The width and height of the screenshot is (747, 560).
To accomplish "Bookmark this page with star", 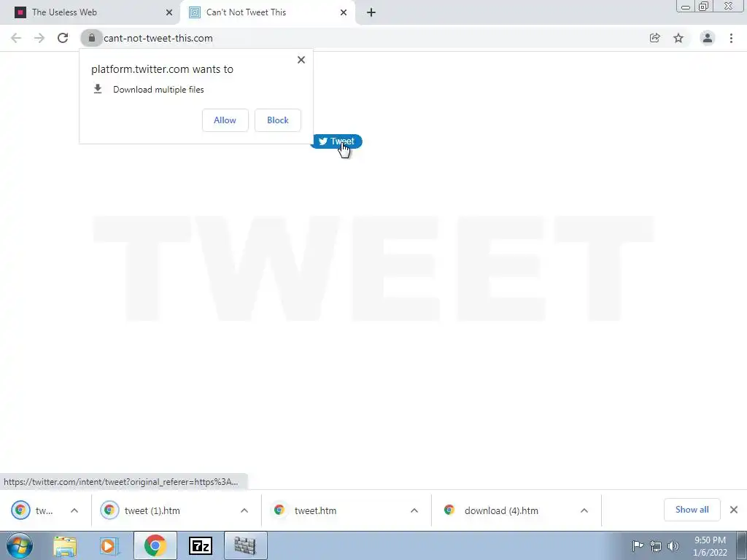I will point(678,38).
